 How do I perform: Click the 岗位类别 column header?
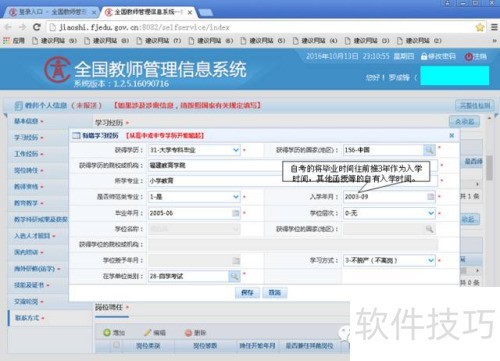(x=148, y=346)
